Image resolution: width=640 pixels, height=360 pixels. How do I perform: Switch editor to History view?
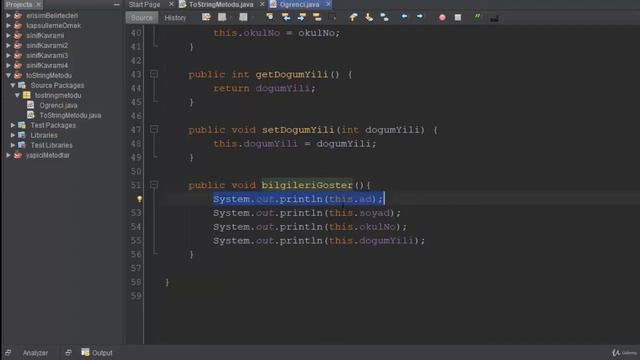(x=175, y=18)
